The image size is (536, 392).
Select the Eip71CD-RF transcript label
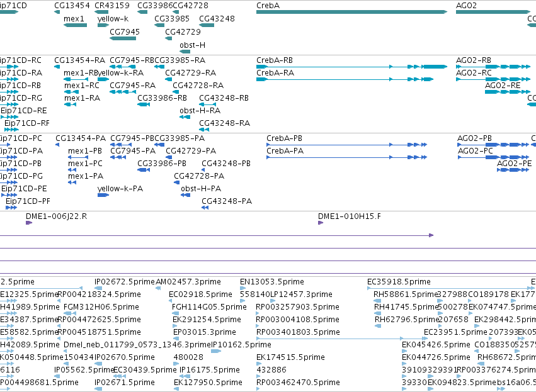(x=26, y=123)
